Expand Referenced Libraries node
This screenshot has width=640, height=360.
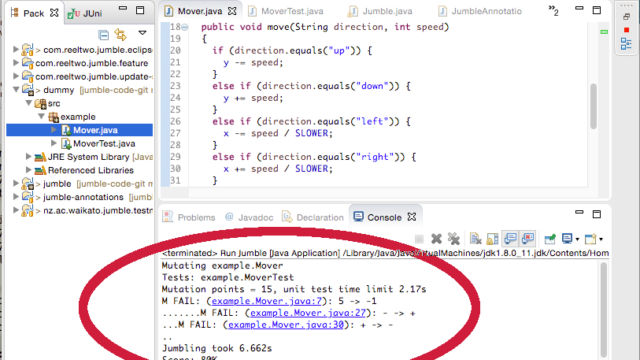tap(28, 170)
